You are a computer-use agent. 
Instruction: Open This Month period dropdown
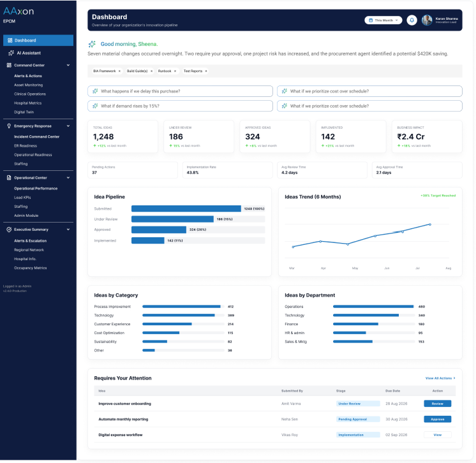tap(383, 20)
